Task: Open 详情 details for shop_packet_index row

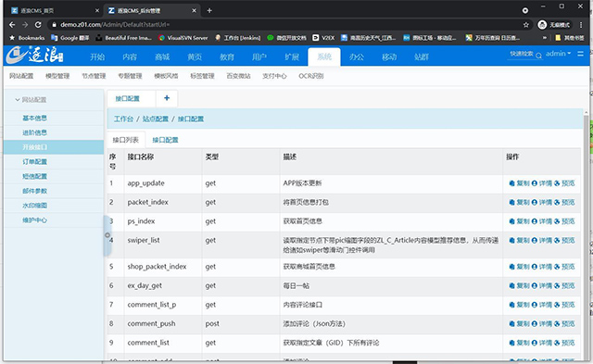Action: pos(541,267)
